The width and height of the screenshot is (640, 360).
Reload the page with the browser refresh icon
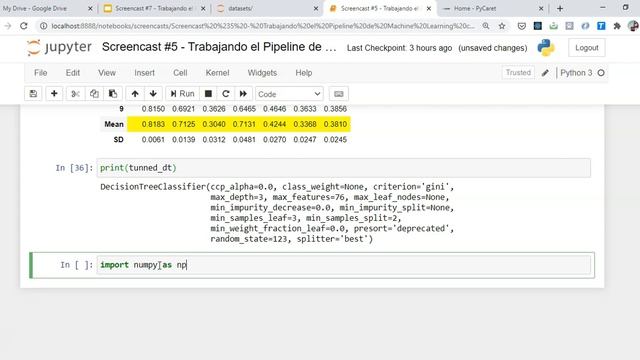[x=24, y=26]
